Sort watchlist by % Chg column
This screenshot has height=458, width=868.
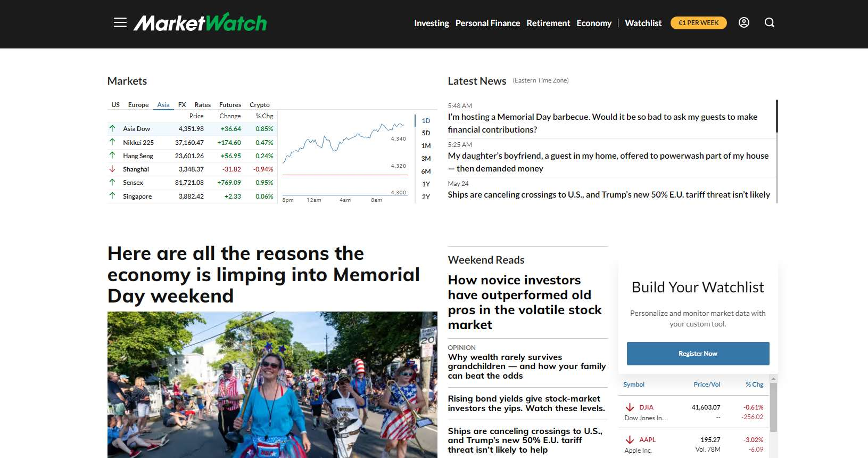754,385
